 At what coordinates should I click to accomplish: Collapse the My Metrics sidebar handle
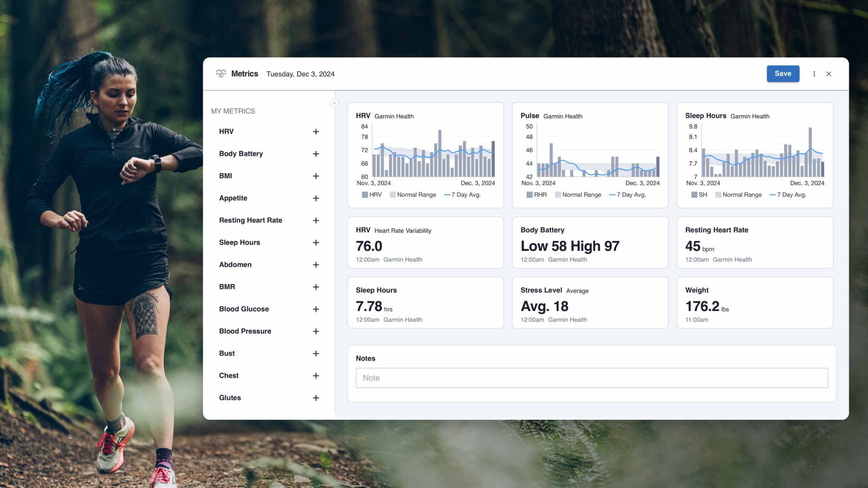(x=334, y=103)
